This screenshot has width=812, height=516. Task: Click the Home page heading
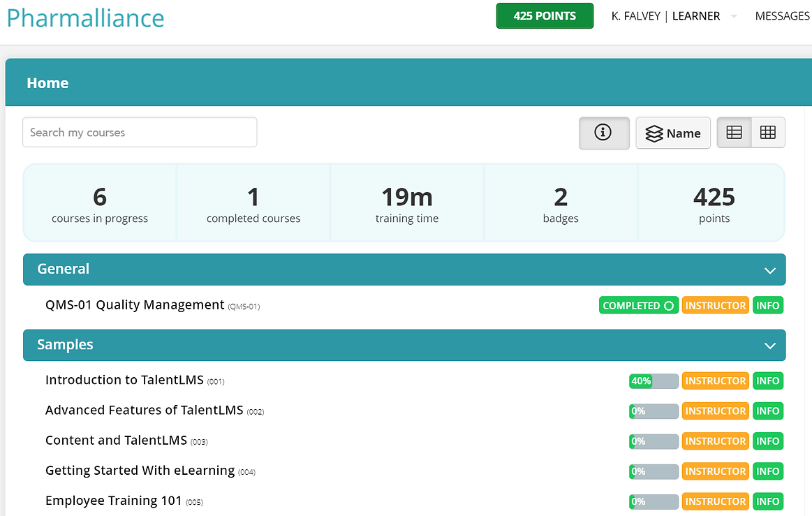(47, 83)
